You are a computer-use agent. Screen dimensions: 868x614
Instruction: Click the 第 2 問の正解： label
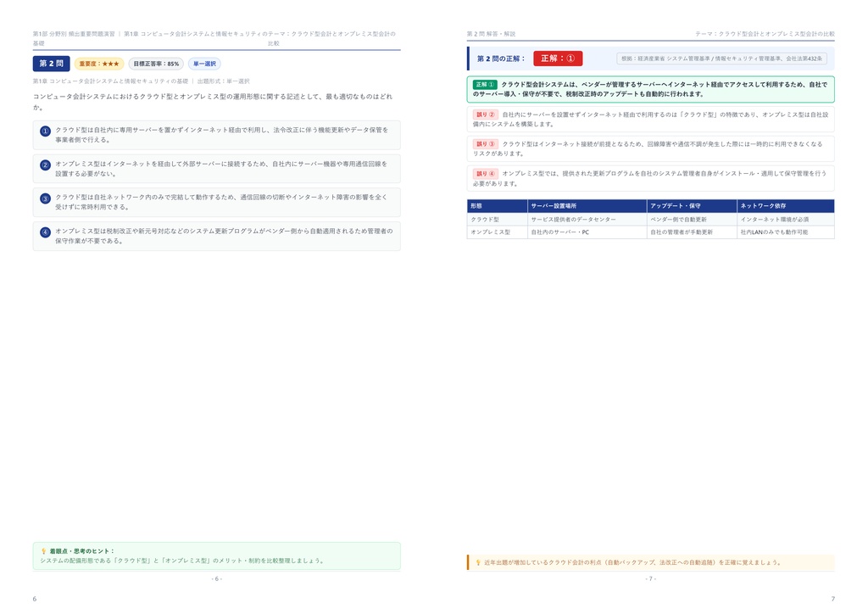(501, 59)
